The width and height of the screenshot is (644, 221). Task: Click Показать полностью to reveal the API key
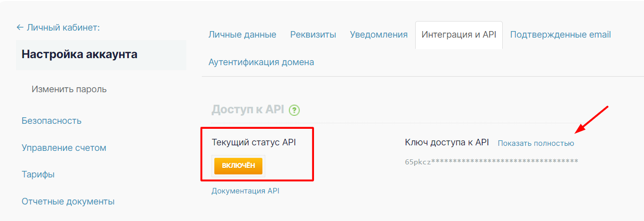coord(536,143)
